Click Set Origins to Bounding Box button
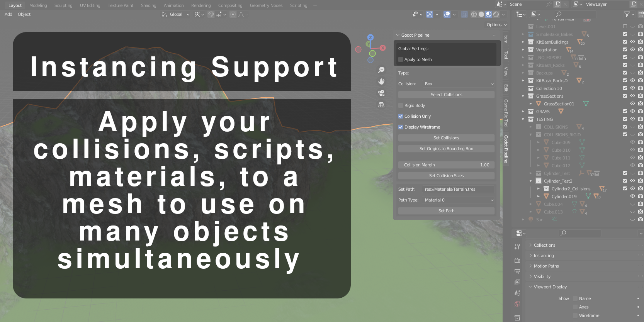Viewport: 644px width, 322px height. pos(446,149)
